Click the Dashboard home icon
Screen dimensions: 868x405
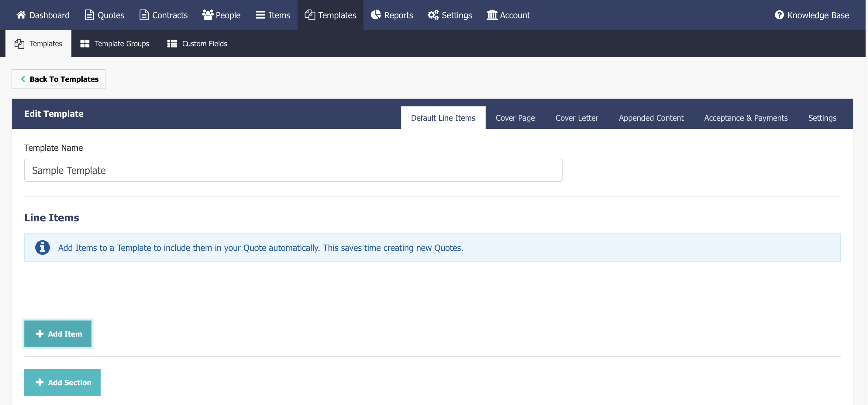point(21,15)
